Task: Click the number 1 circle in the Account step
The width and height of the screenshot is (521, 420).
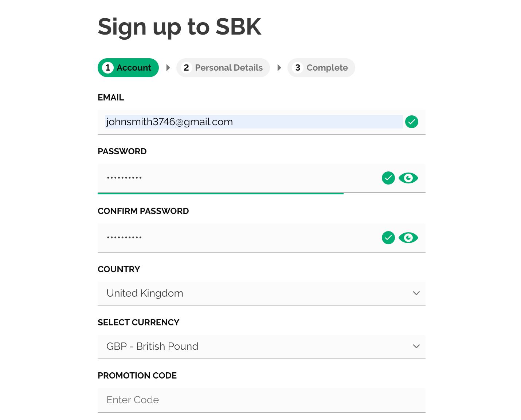Action: coord(107,67)
